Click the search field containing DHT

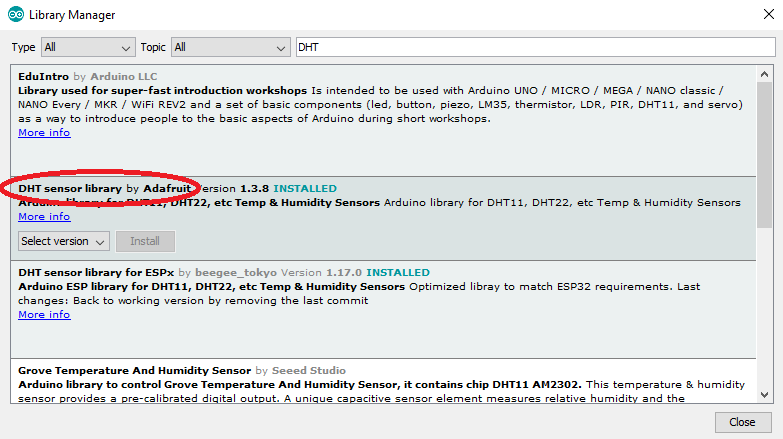tap(535, 47)
